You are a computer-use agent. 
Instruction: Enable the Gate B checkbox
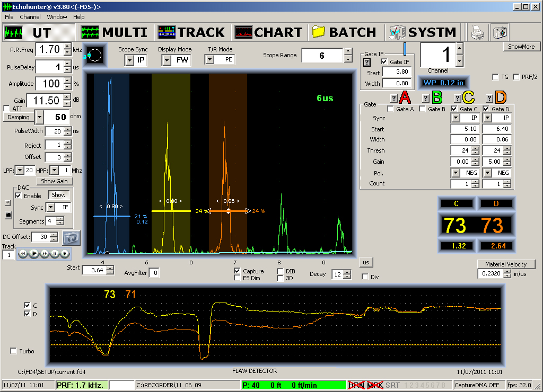click(x=422, y=109)
